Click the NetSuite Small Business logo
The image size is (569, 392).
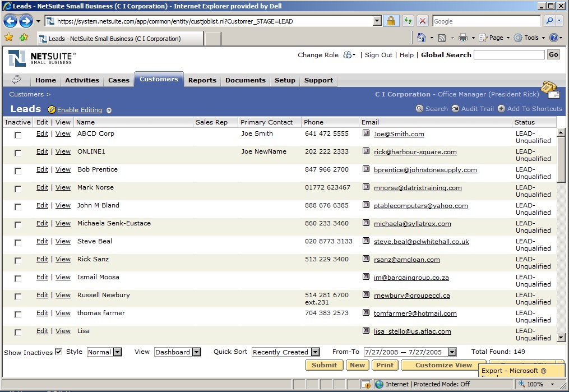43,58
